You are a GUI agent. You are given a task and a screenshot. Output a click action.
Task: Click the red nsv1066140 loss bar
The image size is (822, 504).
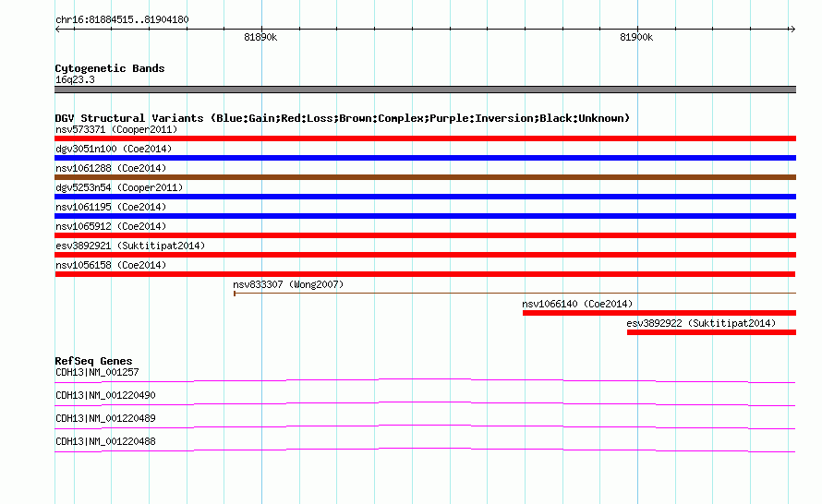click(x=659, y=313)
